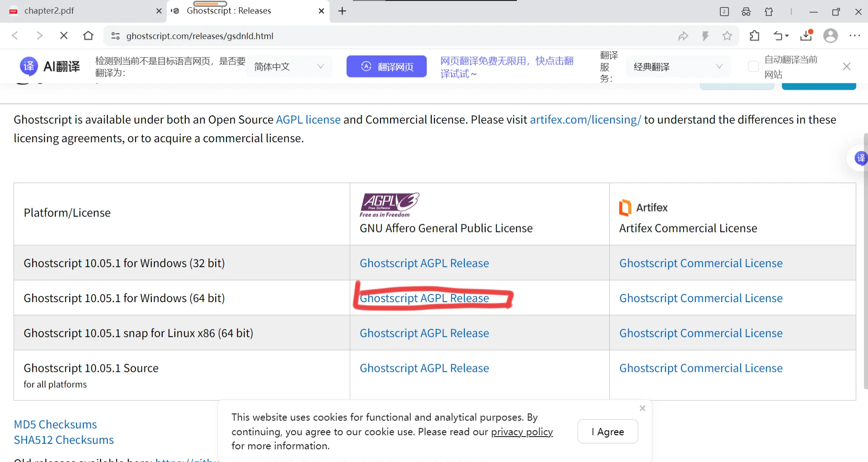Close the Ghostscript : Releases tab
868x462 pixels.
coord(321,11)
